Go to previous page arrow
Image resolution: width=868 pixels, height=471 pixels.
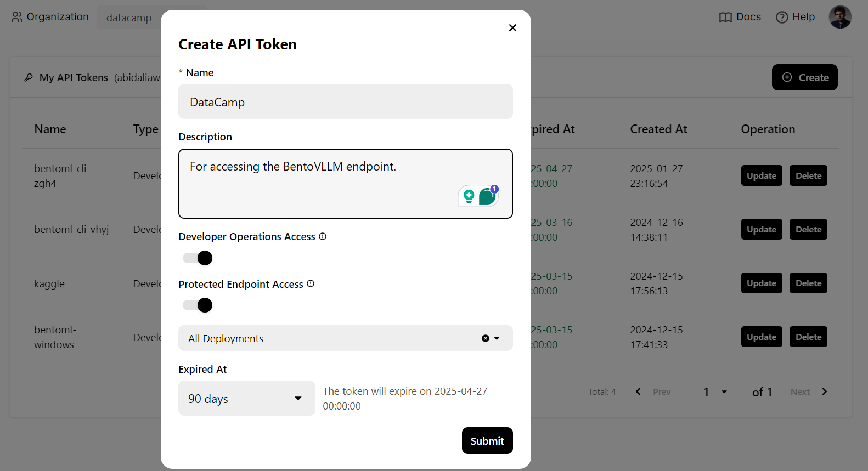(x=638, y=391)
